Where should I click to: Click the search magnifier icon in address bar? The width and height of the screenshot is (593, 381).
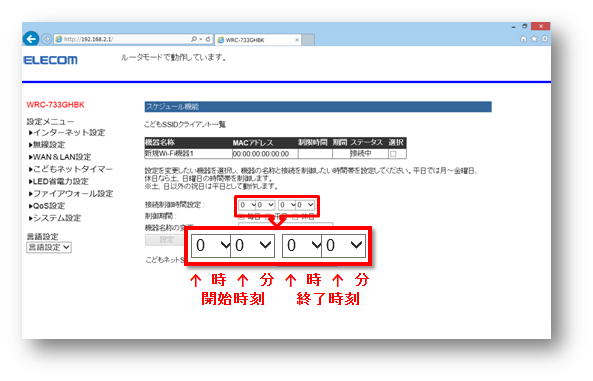(194, 39)
